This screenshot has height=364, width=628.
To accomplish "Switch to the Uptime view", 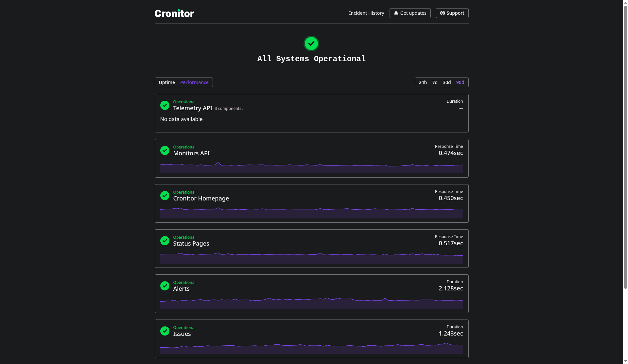I will pos(167,82).
